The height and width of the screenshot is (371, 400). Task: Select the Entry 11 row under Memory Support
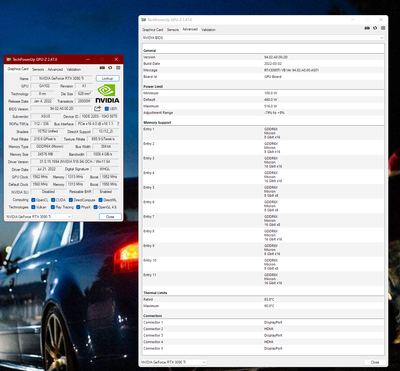[263, 279]
